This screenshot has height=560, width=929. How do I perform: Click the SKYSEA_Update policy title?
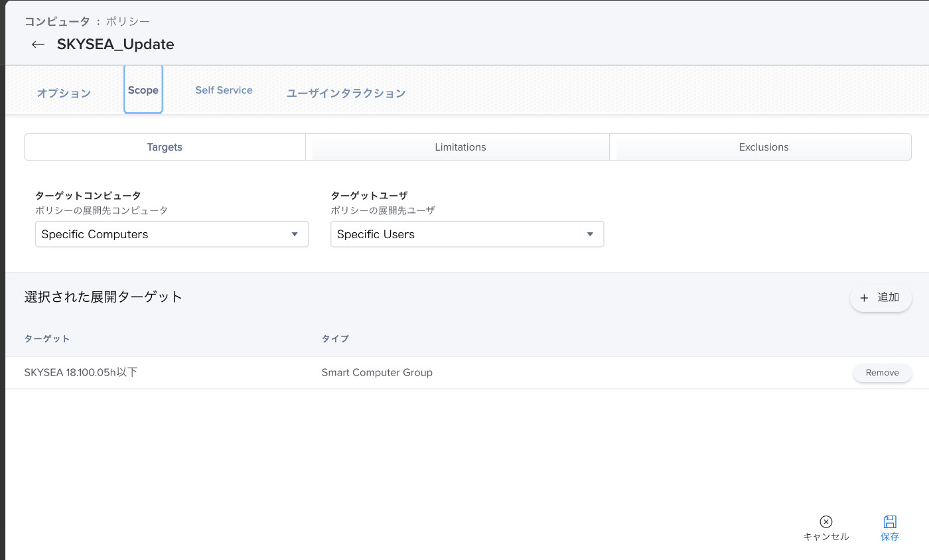(x=115, y=44)
